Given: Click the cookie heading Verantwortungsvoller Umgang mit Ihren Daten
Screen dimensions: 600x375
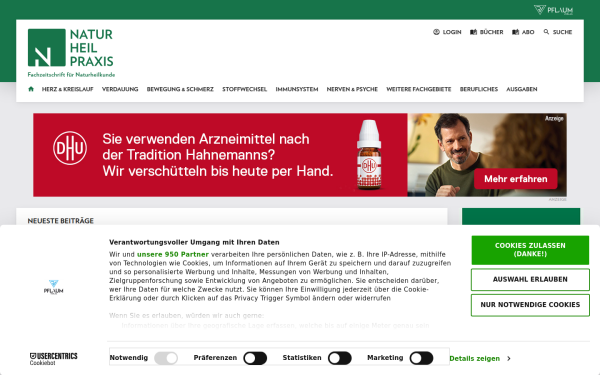Looking at the screenshot, I should (194, 242).
